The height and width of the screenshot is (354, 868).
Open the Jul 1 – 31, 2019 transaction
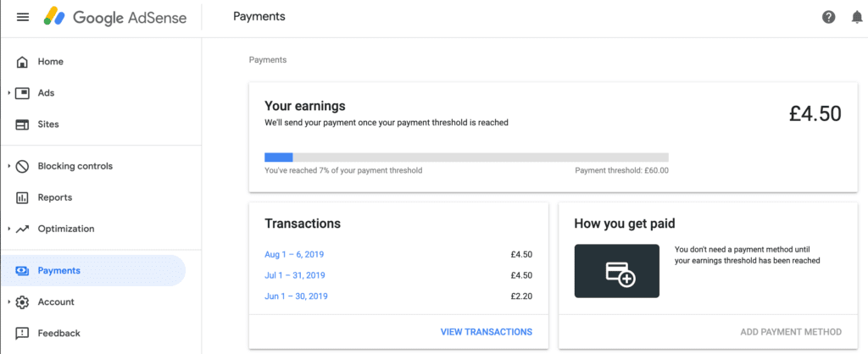pyautogui.click(x=294, y=275)
